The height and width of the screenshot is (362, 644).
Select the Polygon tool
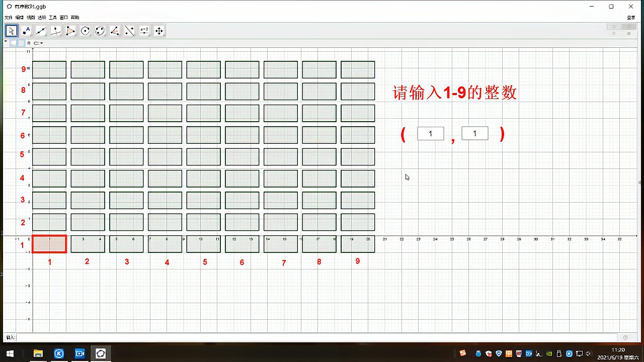pos(70,31)
